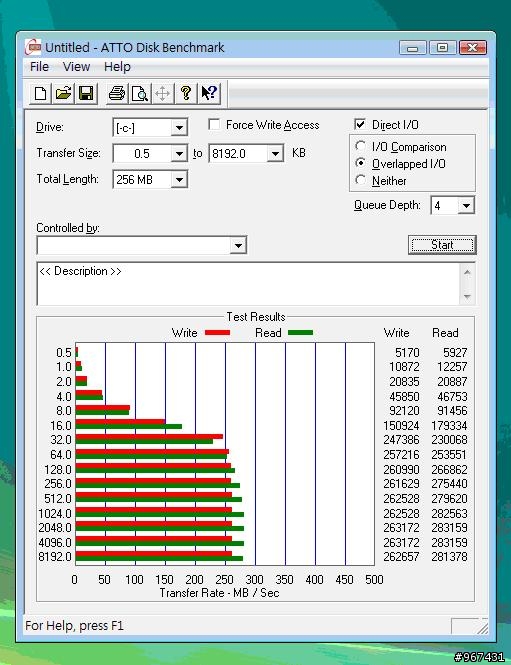Expand the Controlled by dropdown
Screen dimensions: 511x665
pyautogui.click(x=238, y=246)
